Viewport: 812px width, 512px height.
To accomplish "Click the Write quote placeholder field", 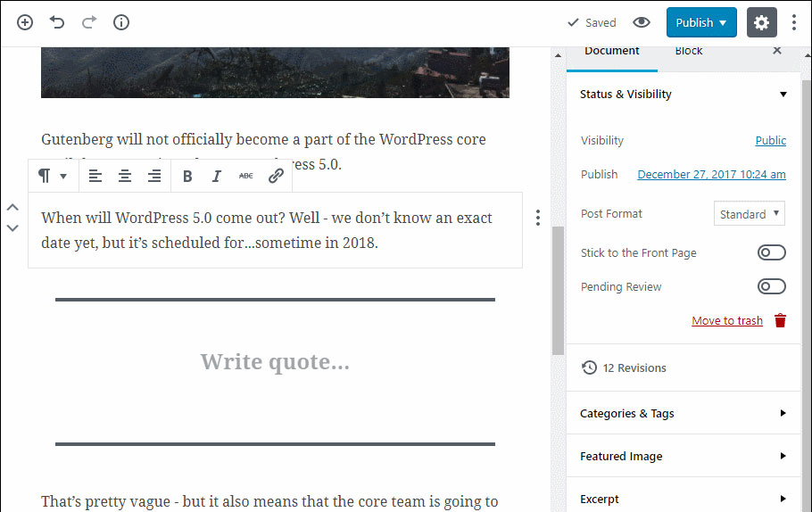I will coord(275,362).
